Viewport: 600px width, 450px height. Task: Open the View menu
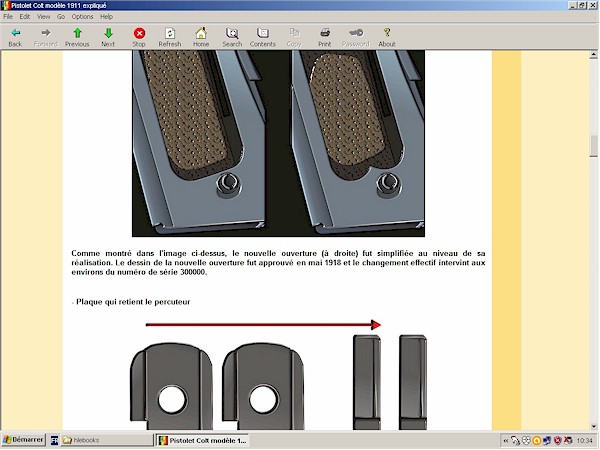tap(43, 16)
